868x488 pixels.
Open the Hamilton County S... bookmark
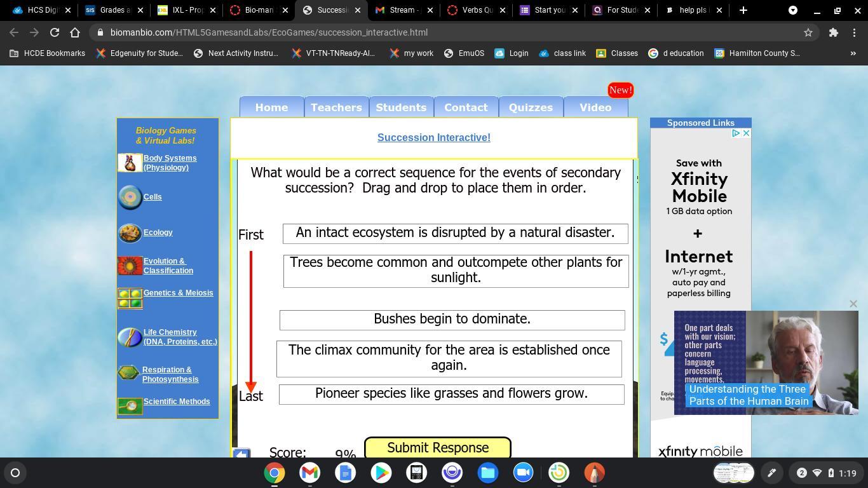pyautogui.click(x=757, y=53)
